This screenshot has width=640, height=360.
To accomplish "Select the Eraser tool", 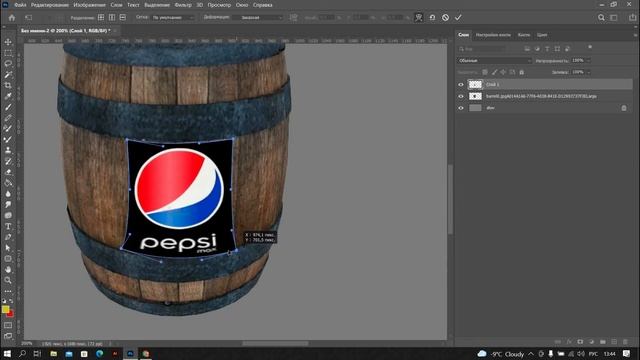I will (8, 172).
